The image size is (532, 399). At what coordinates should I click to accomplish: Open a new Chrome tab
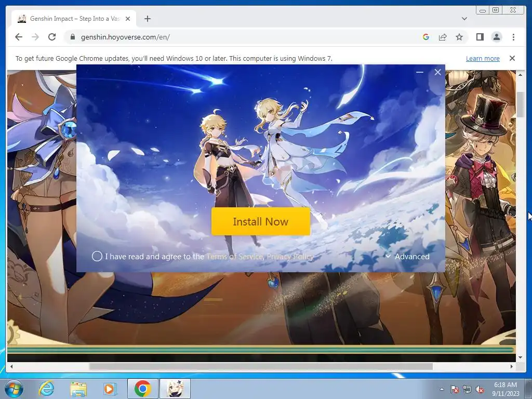[x=147, y=19]
